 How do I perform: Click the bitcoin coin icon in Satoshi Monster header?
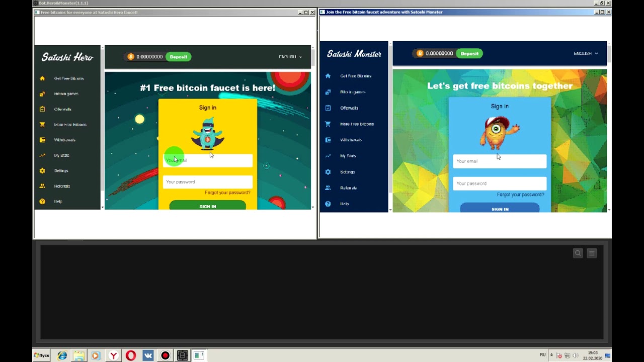click(420, 53)
